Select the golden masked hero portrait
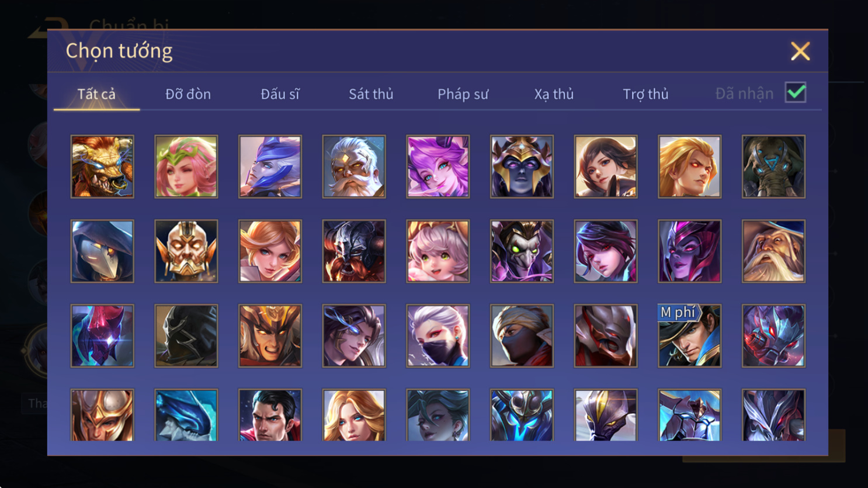The height and width of the screenshot is (488, 868). [x=186, y=251]
